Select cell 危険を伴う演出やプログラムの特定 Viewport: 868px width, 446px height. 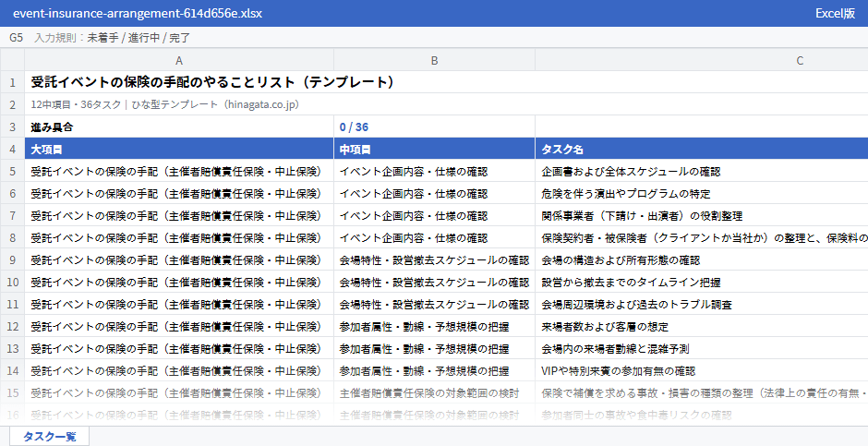click(702, 194)
